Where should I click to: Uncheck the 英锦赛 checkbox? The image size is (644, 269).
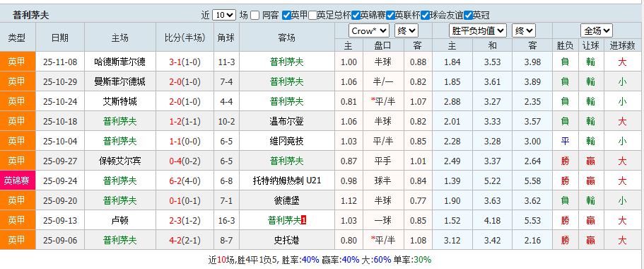tap(356, 16)
